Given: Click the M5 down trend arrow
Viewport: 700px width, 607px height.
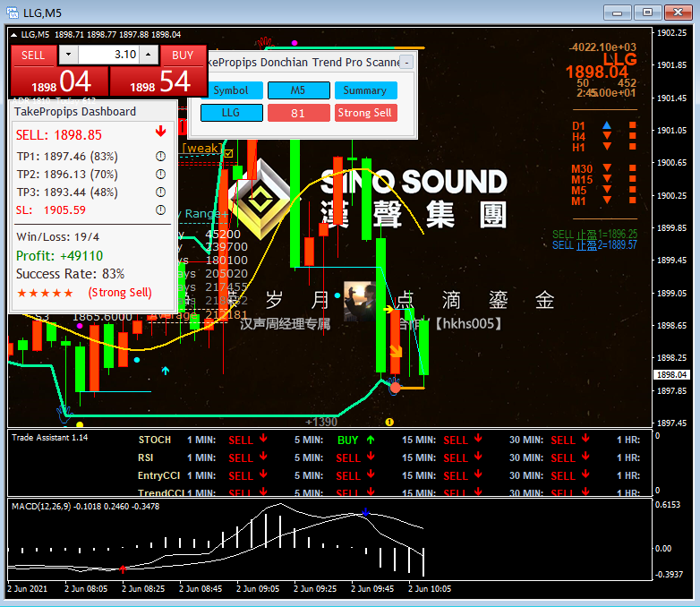Looking at the screenshot, I should pyautogui.click(x=607, y=189).
